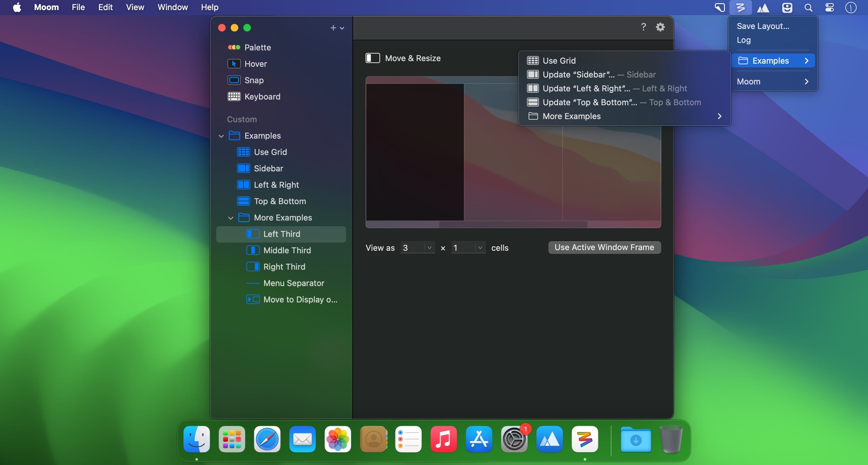Open the Window menu
Viewport: 868px width, 465px height.
tap(172, 8)
